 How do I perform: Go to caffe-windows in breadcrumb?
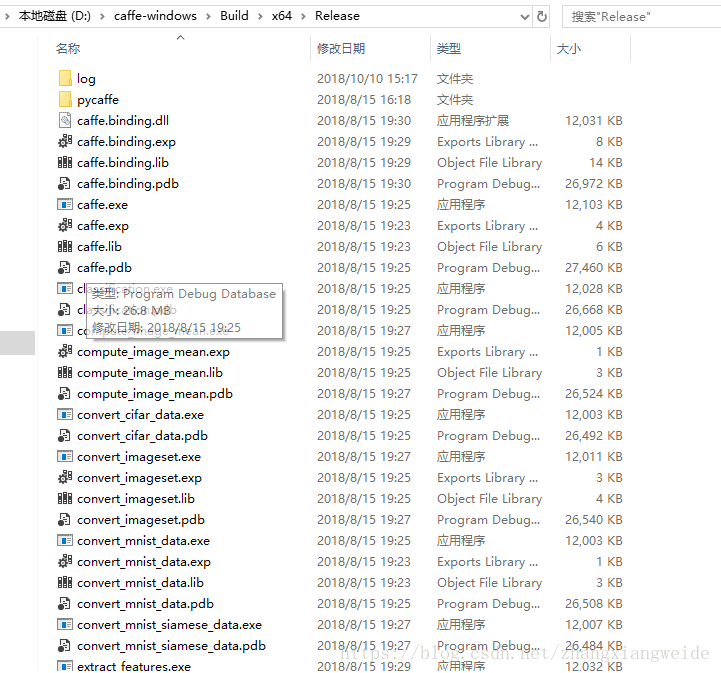point(155,16)
